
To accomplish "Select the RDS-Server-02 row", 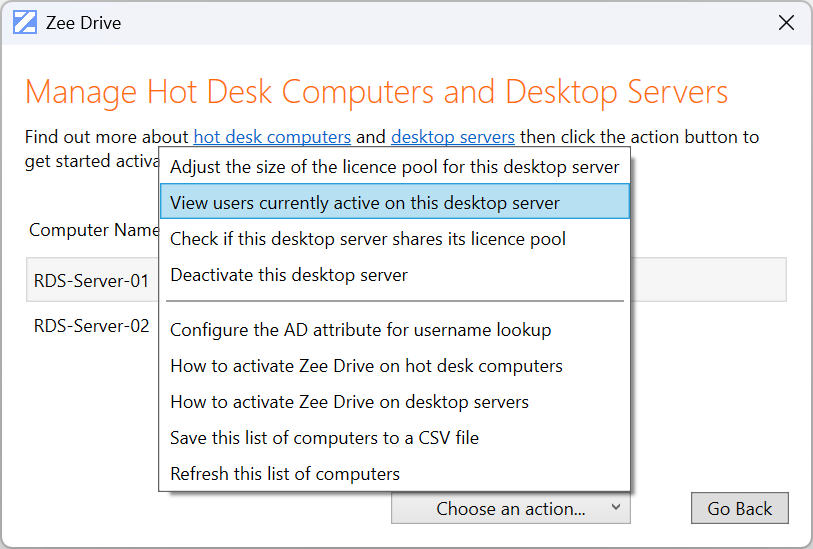I will point(91,326).
